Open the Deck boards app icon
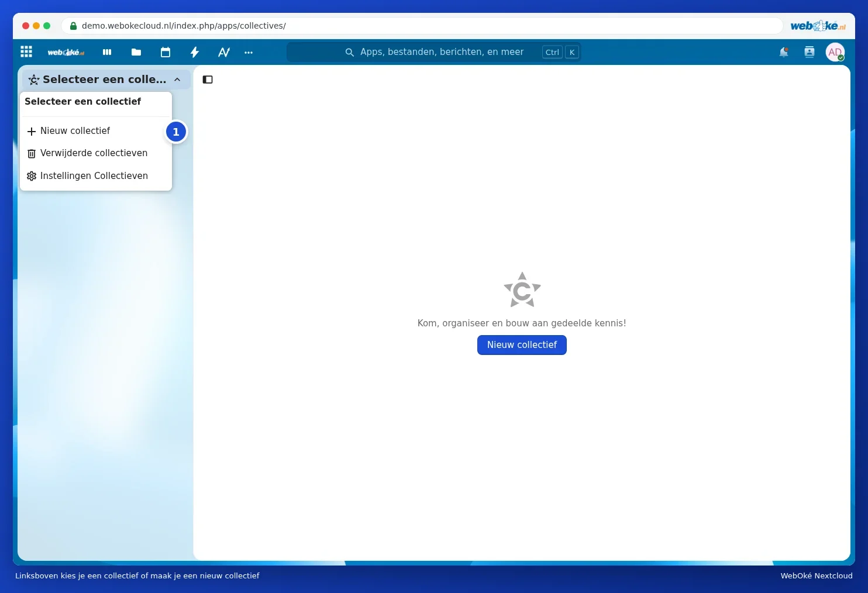868x593 pixels. point(107,52)
